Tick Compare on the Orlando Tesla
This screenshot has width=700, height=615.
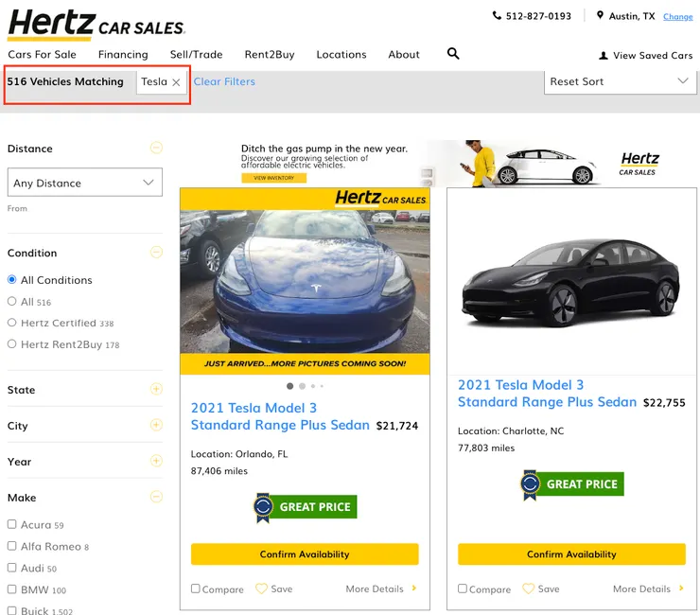tap(196, 589)
